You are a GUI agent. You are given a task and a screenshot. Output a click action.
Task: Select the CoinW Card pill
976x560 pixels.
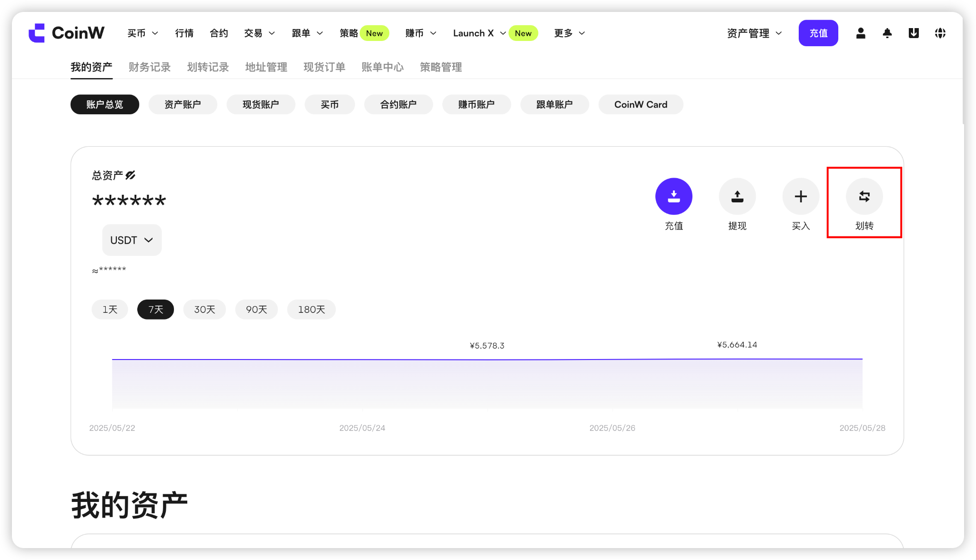pyautogui.click(x=641, y=104)
